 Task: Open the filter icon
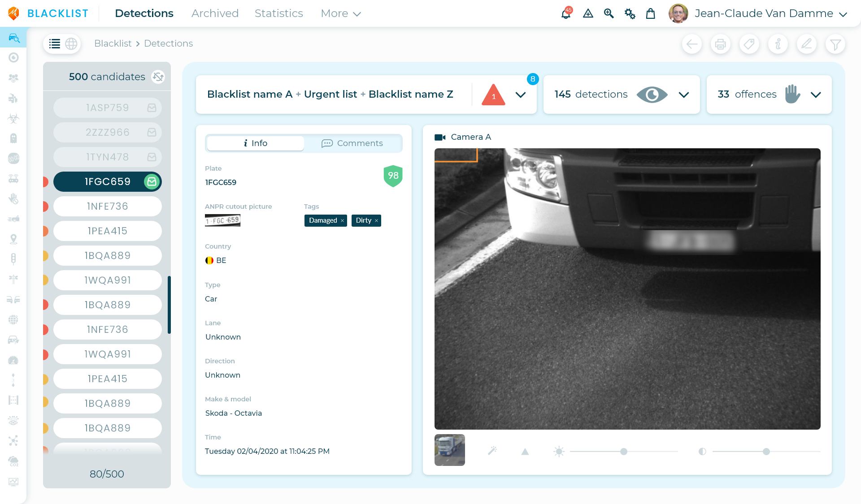point(835,44)
